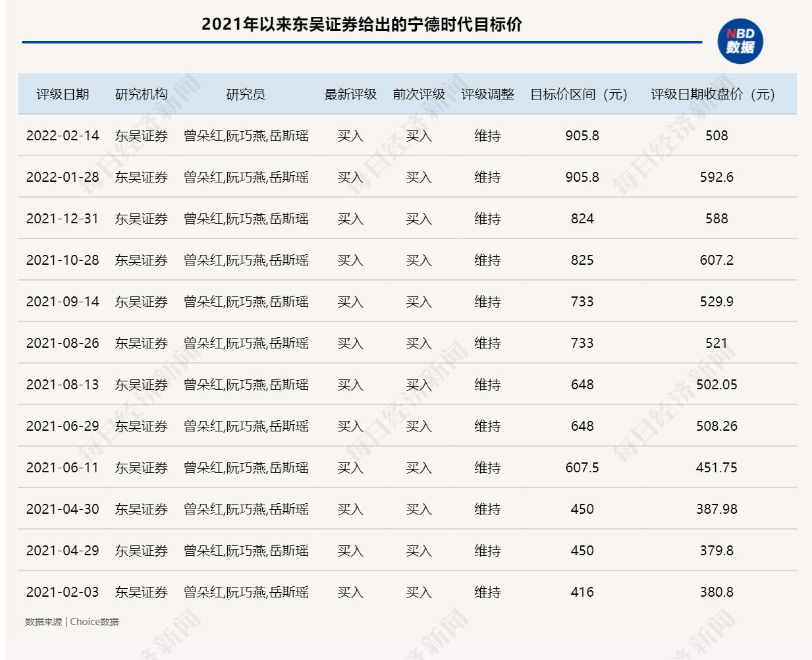Select the date 2021-10-28
812x660 pixels.
point(63,260)
